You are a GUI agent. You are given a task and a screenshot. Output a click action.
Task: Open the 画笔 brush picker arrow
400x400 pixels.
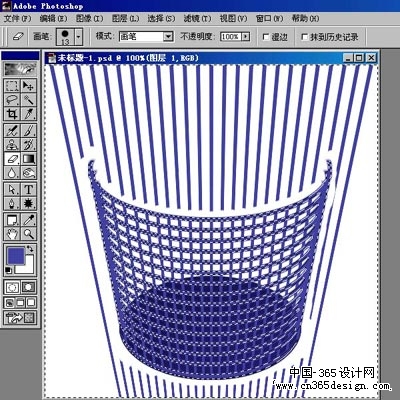(x=79, y=36)
